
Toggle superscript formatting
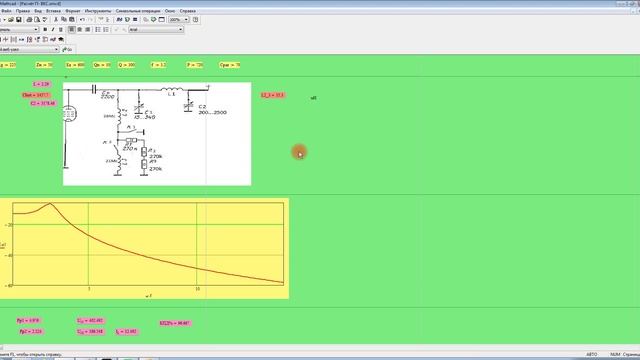(x=116, y=29)
